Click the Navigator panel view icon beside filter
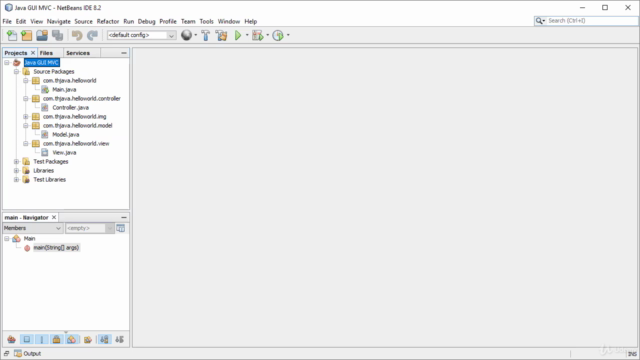The image size is (640, 360). click(120, 228)
